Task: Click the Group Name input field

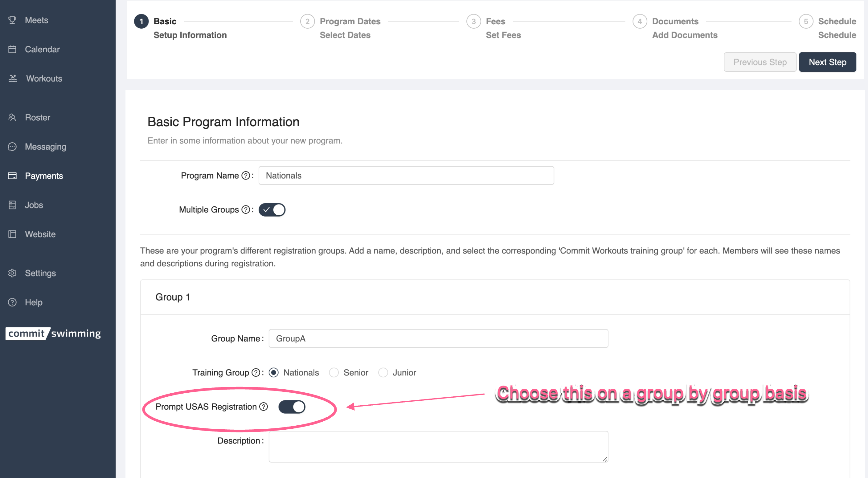Action: 438,339
